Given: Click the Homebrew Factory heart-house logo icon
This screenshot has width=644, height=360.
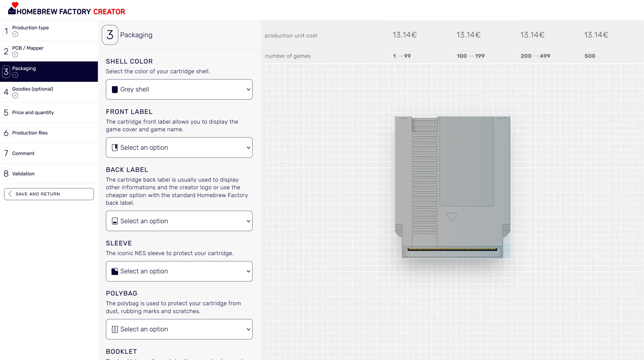Looking at the screenshot, I should tap(12, 8).
